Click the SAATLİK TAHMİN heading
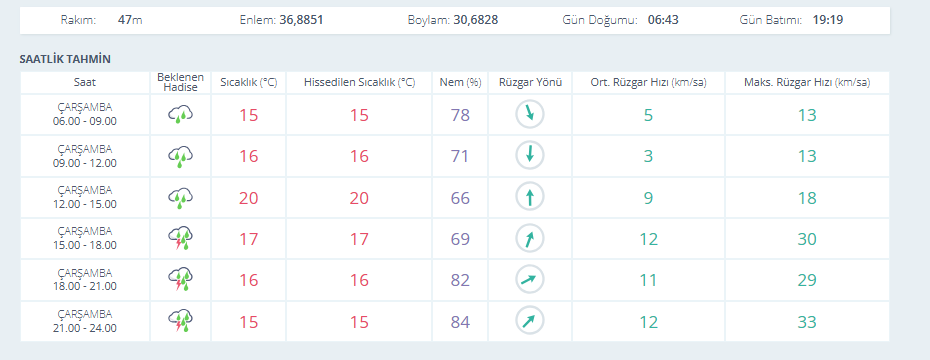This screenshot has width=930, height=360. coord(65,59)
